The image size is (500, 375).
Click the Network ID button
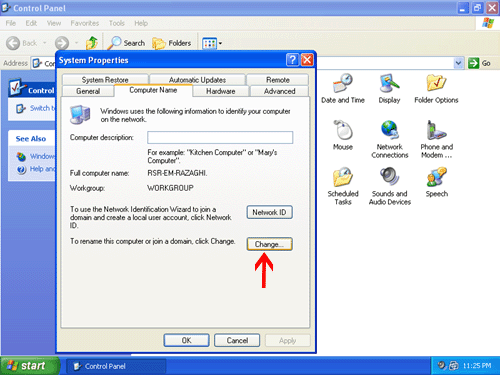click(269, 212)
